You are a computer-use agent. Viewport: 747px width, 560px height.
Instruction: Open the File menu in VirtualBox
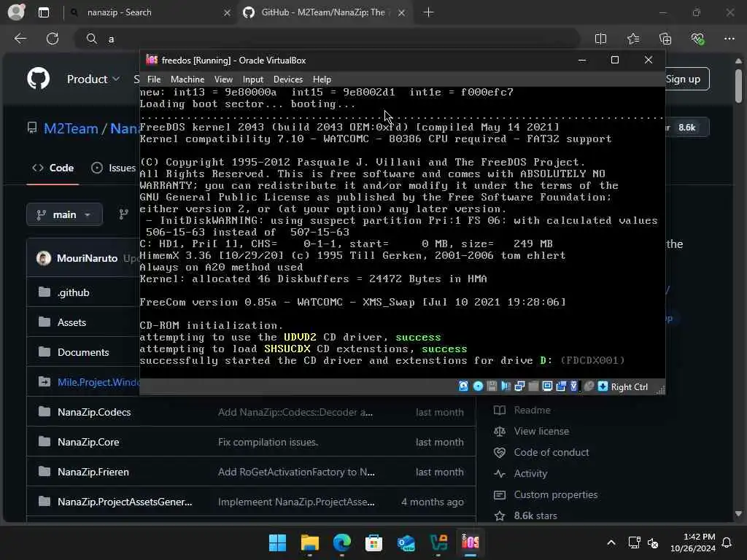pyautogui.click(x=154, y=79)
